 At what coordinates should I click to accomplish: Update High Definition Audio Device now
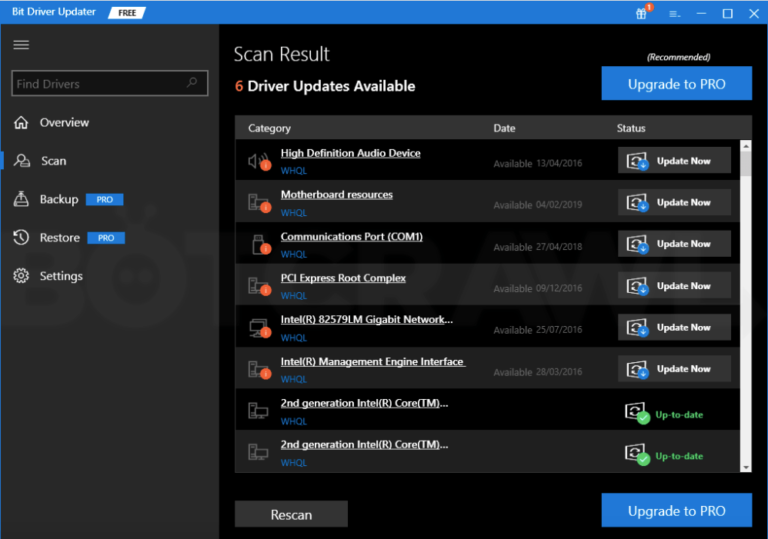click(x=674, y=160)
